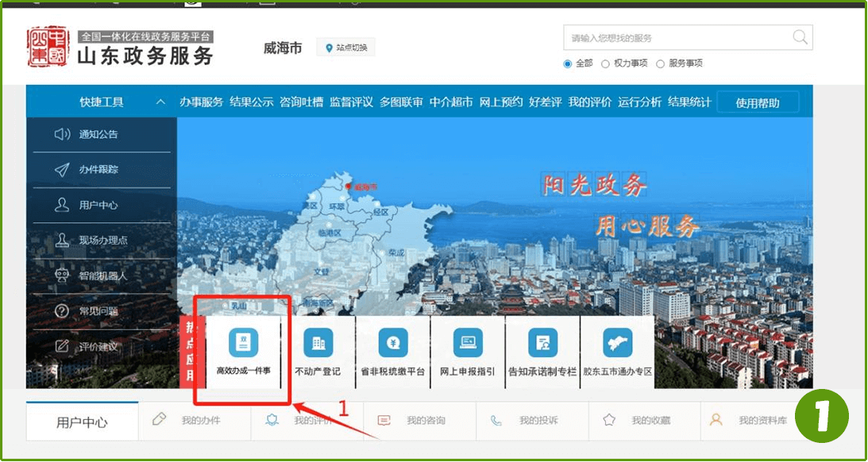Click the search magnifier icon
The width and height of the screenshot is (868, 462).
click(800, 37)
